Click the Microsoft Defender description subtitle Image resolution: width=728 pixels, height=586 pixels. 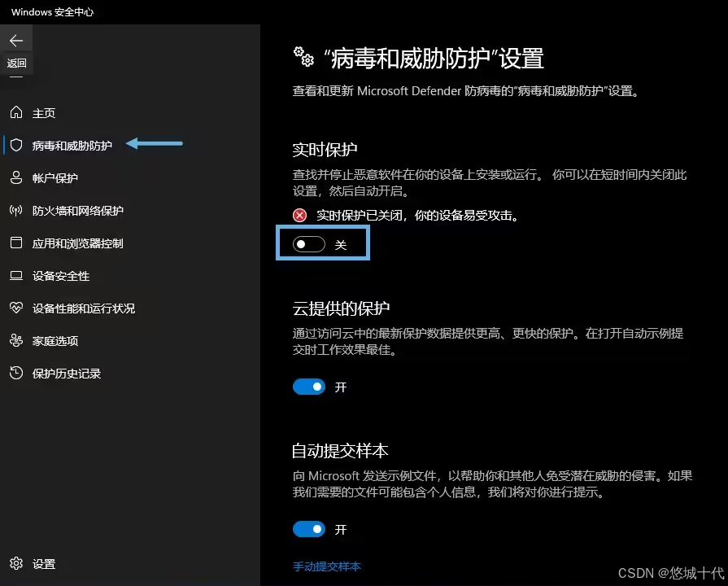pos(467,90)
